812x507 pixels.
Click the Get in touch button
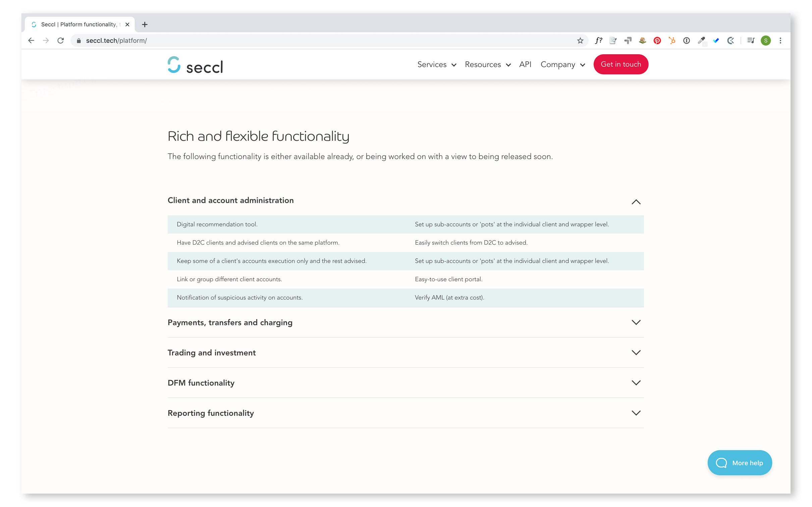tap(620, 64)
